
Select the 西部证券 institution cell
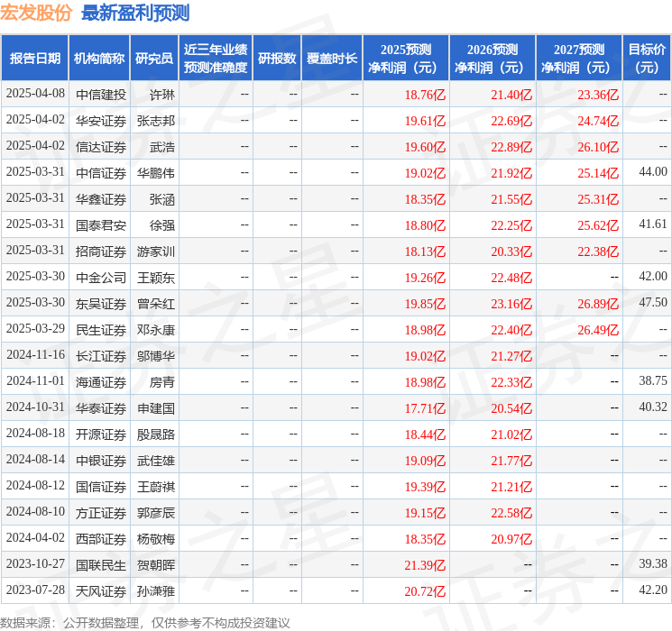[x=101, y=539]
